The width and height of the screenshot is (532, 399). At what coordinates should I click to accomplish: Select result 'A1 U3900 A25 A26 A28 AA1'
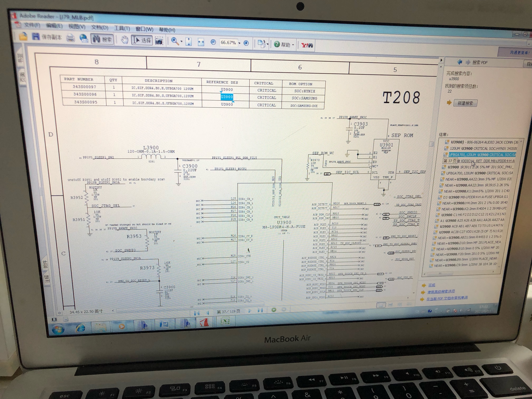click(x=470, y=220)
